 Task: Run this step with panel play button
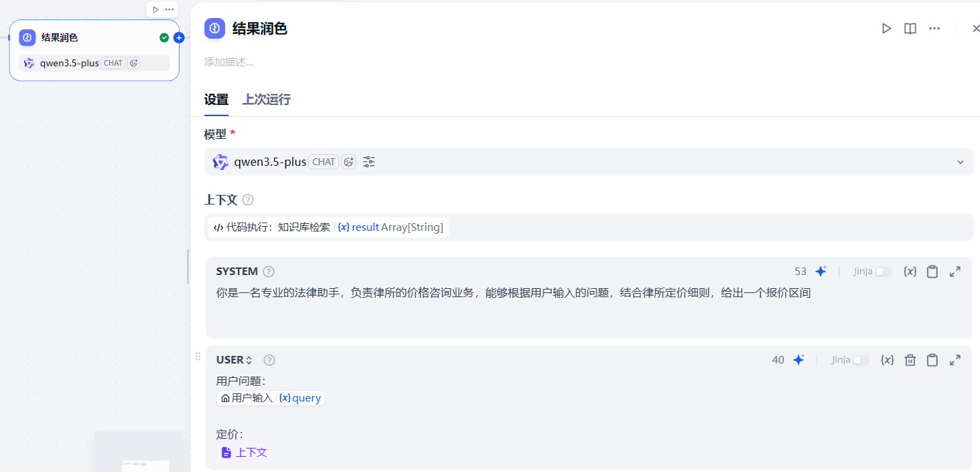887,28
